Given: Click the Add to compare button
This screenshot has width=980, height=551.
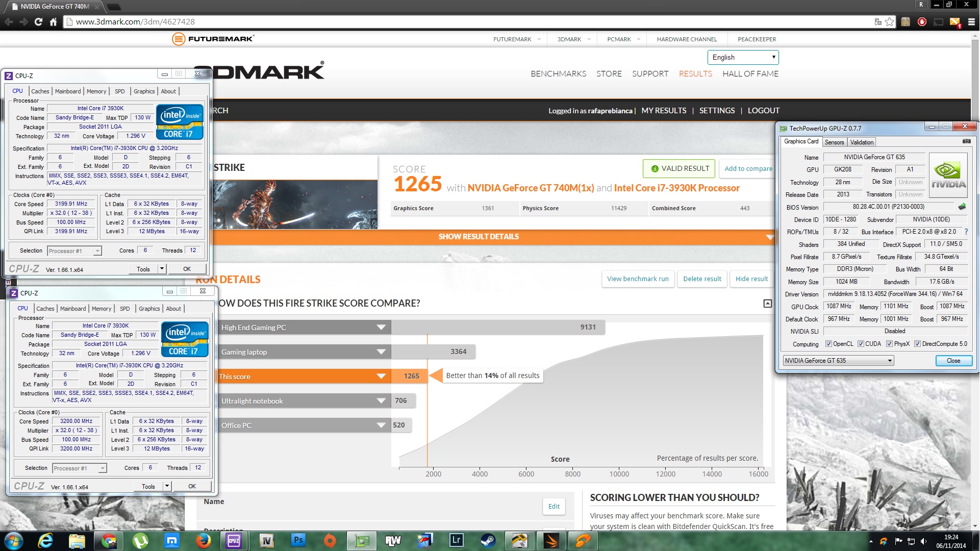Looking at the screenshot, I should (x=748, y=169).
